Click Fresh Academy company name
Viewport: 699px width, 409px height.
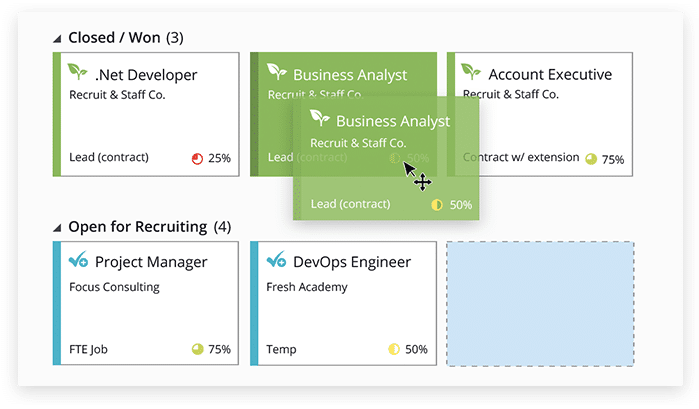[307, 287]
